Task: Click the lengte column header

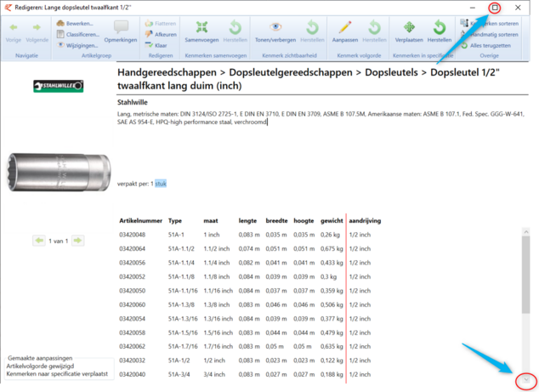Action: click(x=247, y=221)
